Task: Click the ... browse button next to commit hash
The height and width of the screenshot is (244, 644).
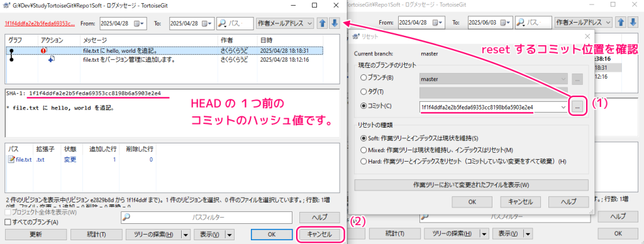Action: click(x=577, y=107)
